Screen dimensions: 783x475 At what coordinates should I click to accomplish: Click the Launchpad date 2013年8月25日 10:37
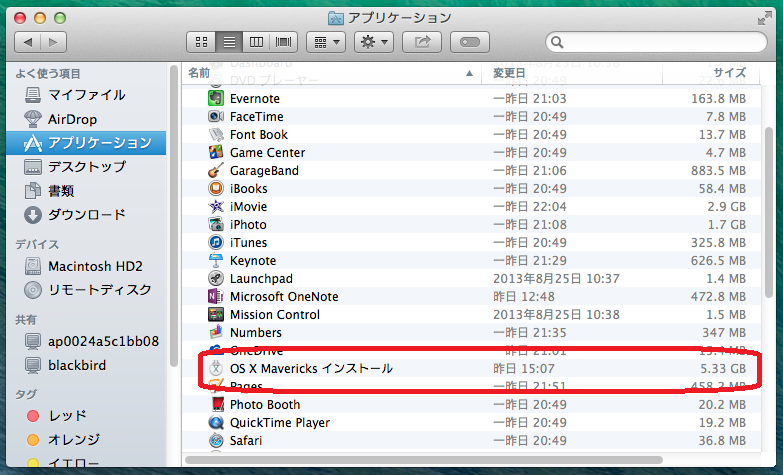pyautogui.click(x=556, y=279)
